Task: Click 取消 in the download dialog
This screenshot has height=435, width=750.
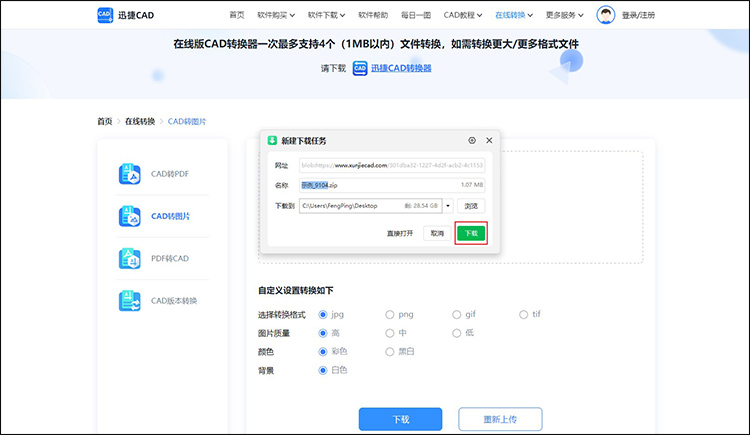Action: [437, 233]
